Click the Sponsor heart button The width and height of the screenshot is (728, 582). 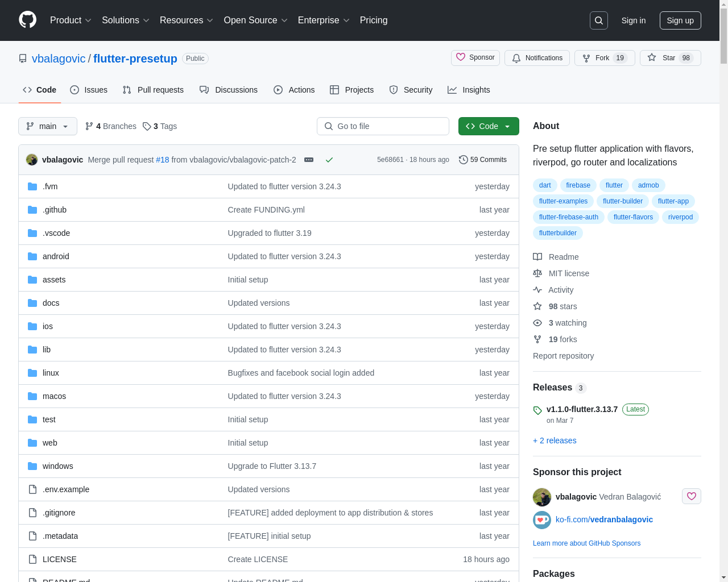[x=475, y=58]
